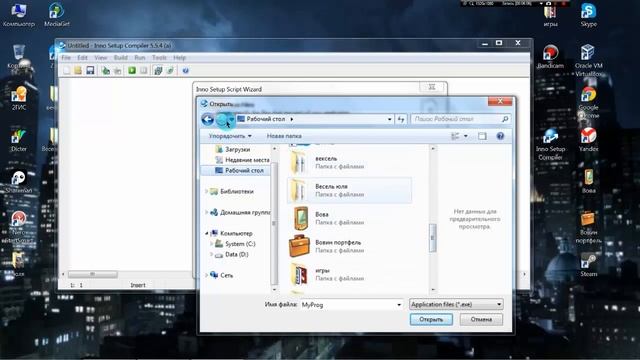Open the Steam desktop shortcut
The width and height of the screenshot is (640, 360).
pos(589,264)
